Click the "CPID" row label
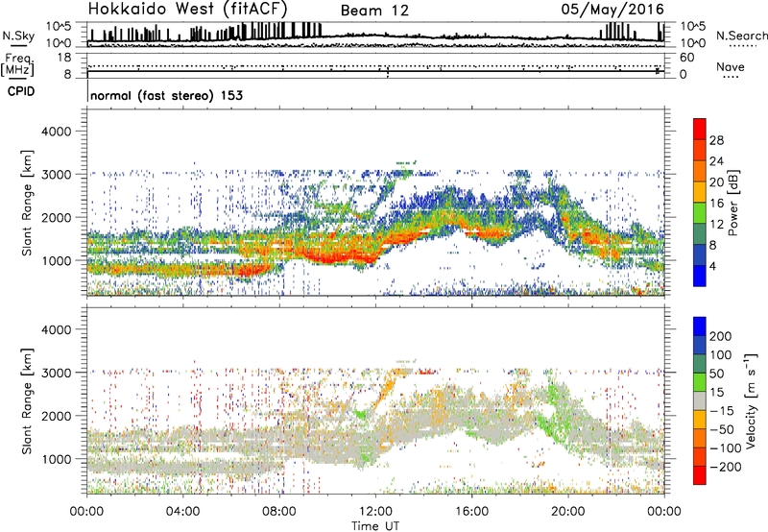This screenshot has height=532, width=768. click(21, 91)
